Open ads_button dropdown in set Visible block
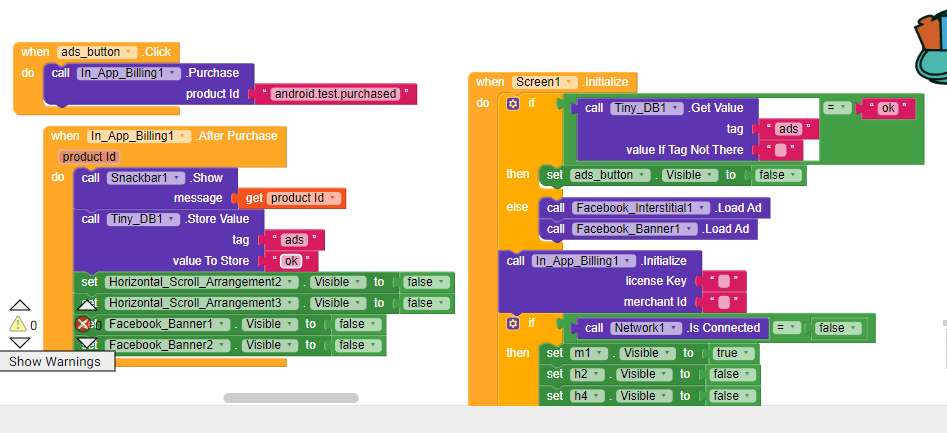The image size is (947, 433). [x=610, y=175]
